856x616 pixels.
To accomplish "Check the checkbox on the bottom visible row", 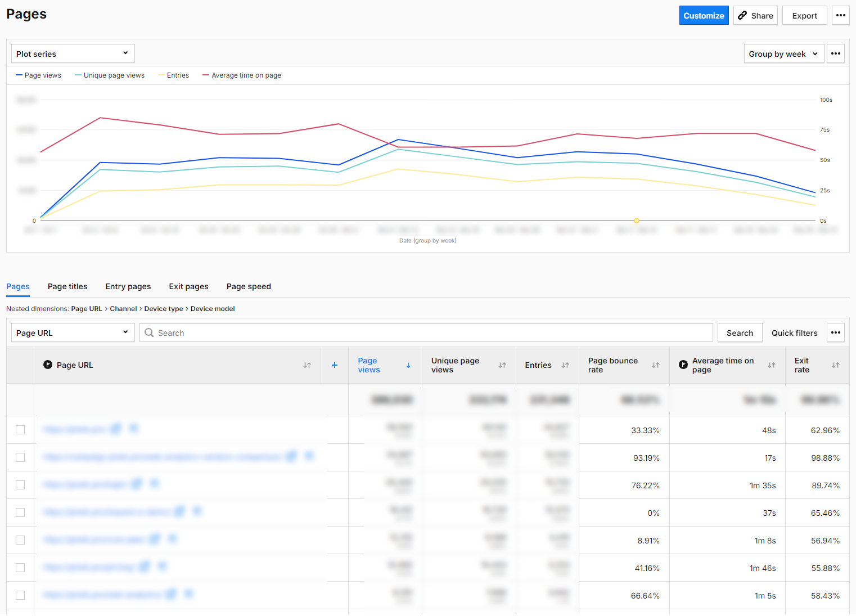I will point(20,595).
